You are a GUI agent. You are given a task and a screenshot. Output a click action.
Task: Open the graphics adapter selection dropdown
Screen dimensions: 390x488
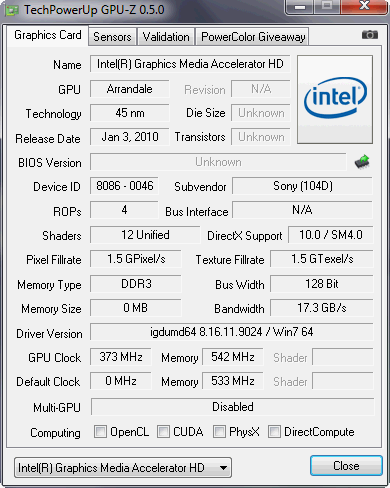pos(123,467)
